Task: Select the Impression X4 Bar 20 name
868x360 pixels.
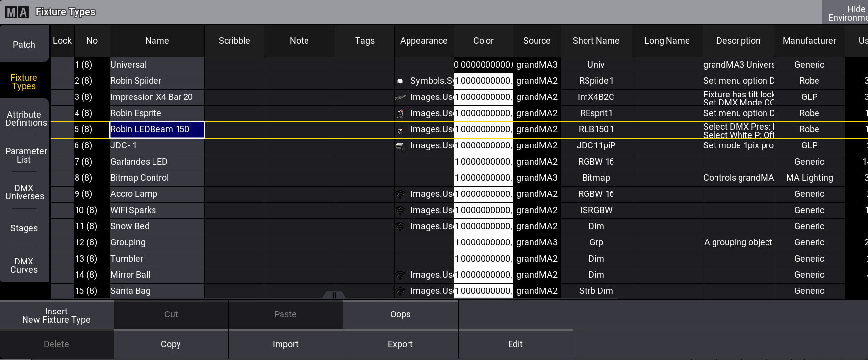Action: pos(157,97)
